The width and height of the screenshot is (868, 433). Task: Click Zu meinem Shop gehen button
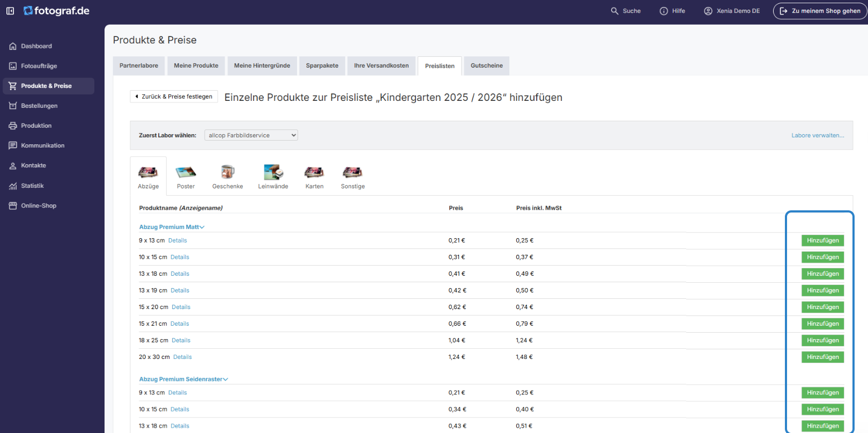[820, 11]
